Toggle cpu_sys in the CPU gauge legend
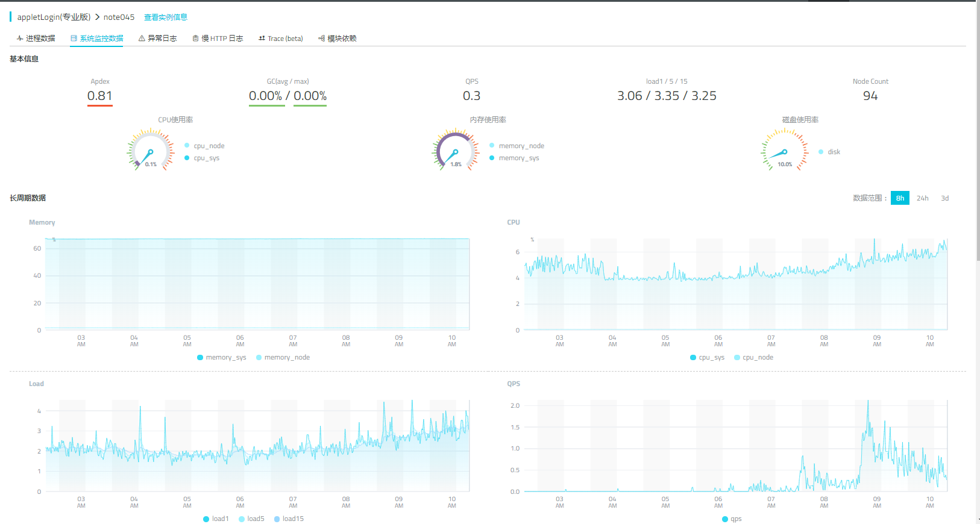The image size is (980, 524). pos(202,158)
